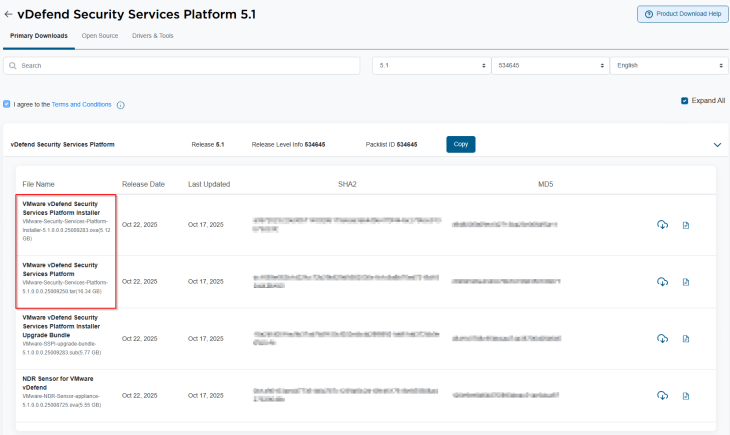Open the 534645 release dropdown

(548, 65)
